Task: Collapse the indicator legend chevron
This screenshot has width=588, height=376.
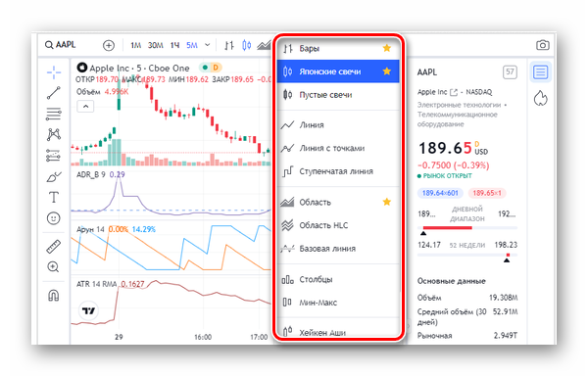Action: pos(85,107)
